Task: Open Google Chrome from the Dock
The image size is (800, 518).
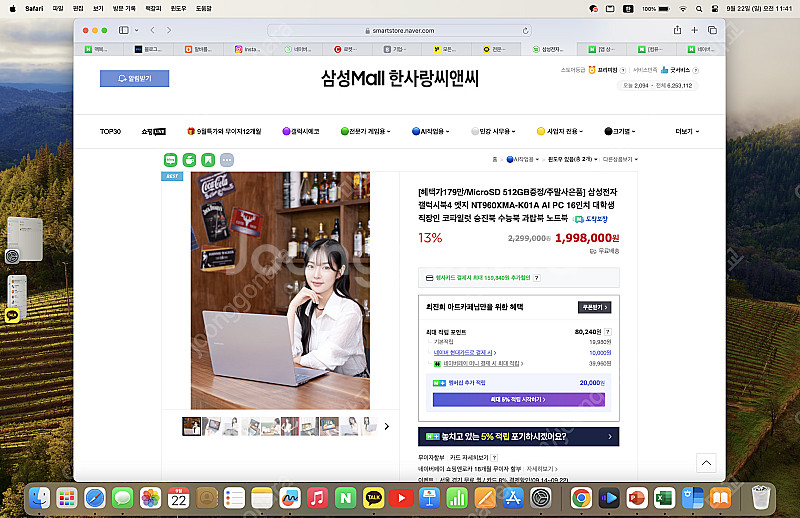Action: pyautogui.click(x=581, y=498)
